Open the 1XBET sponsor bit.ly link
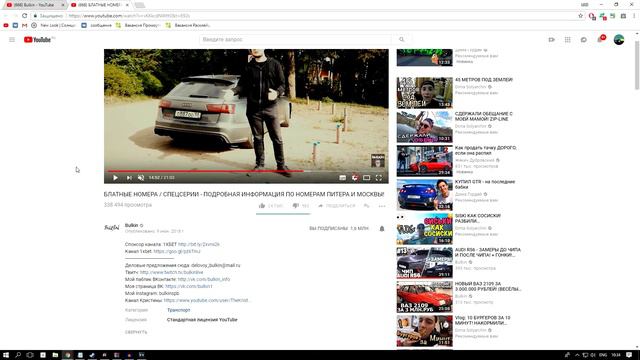Image resolution: width=640 pixels, height=360 pixels. click(199, 244)
